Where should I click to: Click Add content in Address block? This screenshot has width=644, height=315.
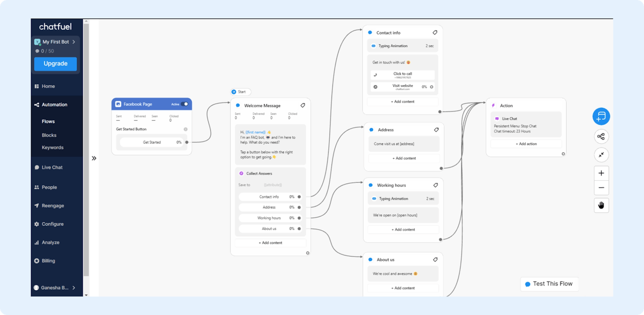(x=404, y=158)
